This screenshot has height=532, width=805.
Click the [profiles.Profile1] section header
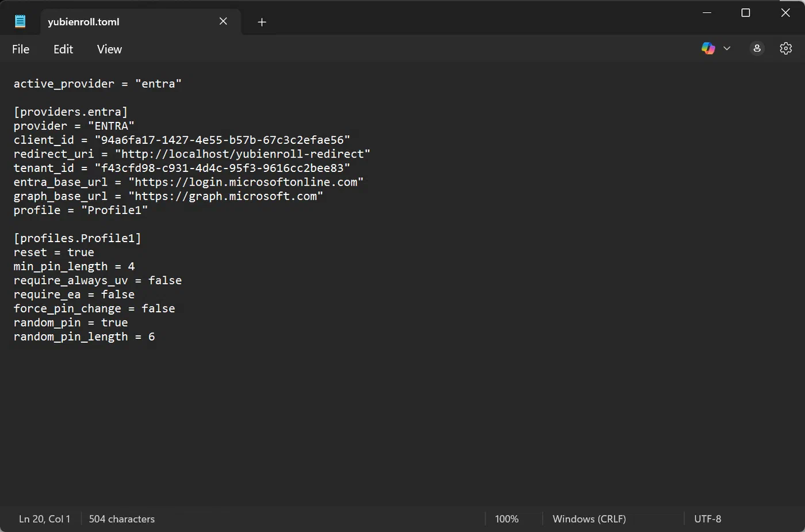tap(78, 238)
